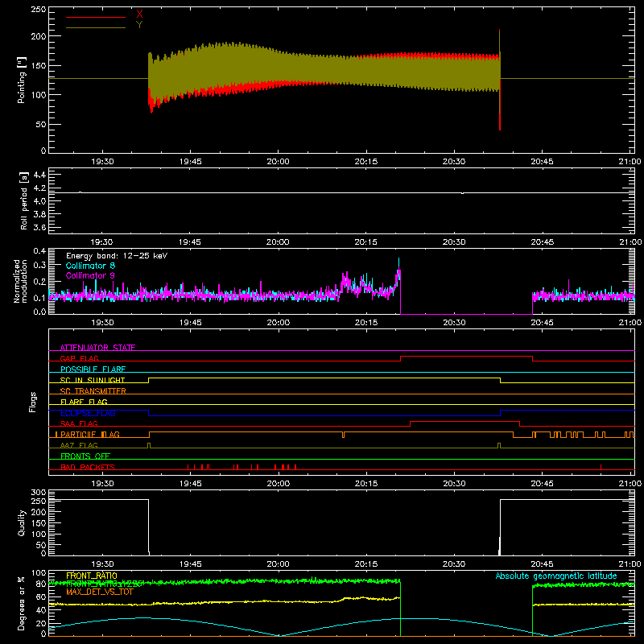
Task: Click the cyan 'Collimator 8' legend entry
Action: [x=90, y=266]
